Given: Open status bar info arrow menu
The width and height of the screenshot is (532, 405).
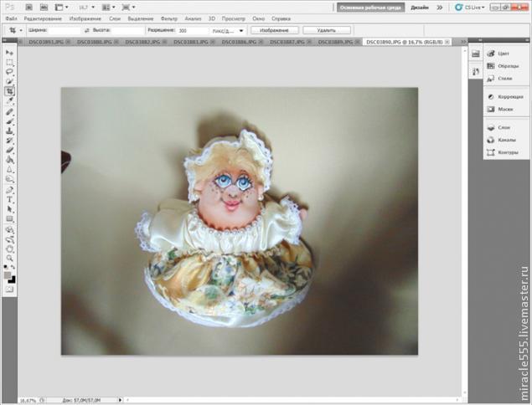Looking at the screenshot, I should coord(120,400).
